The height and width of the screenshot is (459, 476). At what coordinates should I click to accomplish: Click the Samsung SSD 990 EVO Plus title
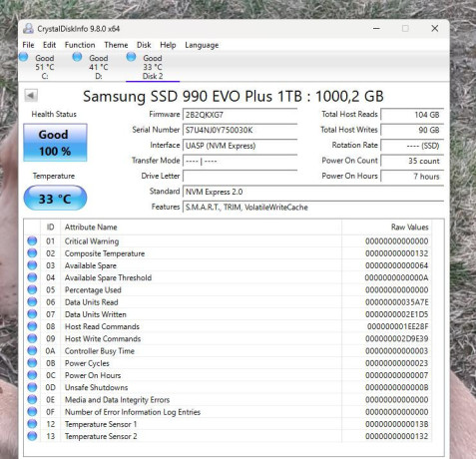point(234,96)
